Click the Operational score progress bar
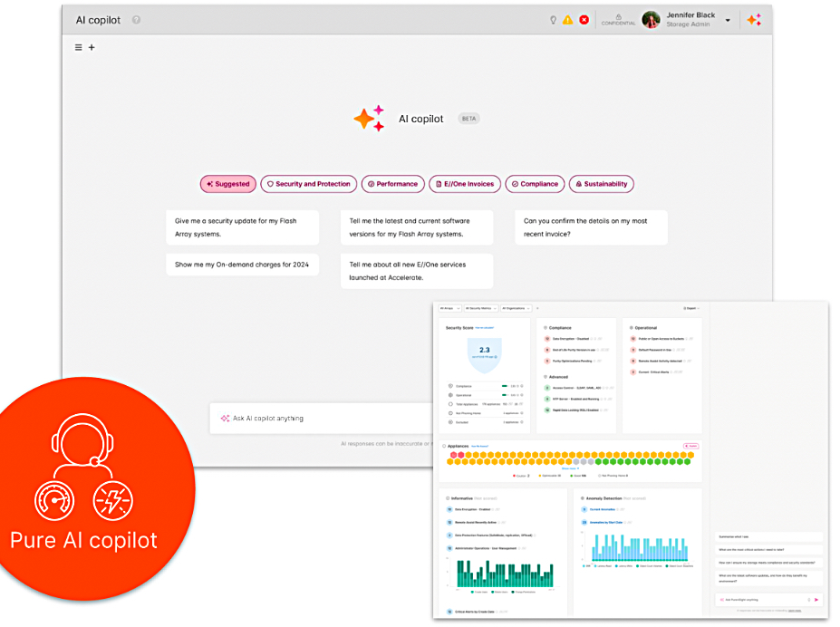 pyautogui.click(x=505, y=395)
